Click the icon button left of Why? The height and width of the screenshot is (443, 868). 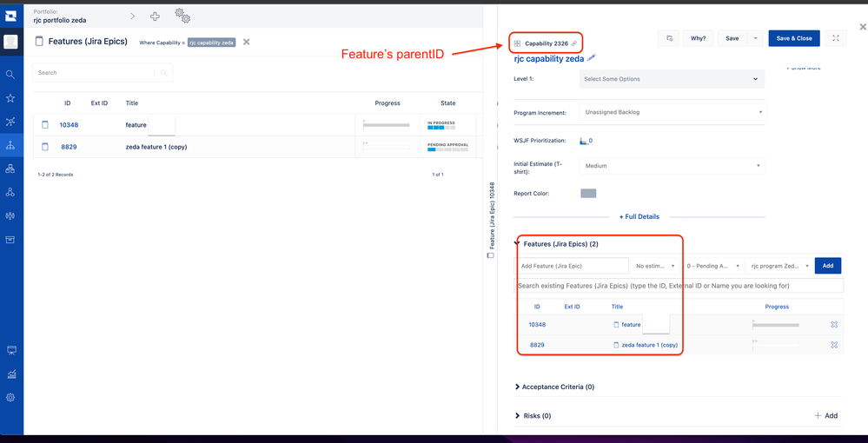[x=669, y=38]
